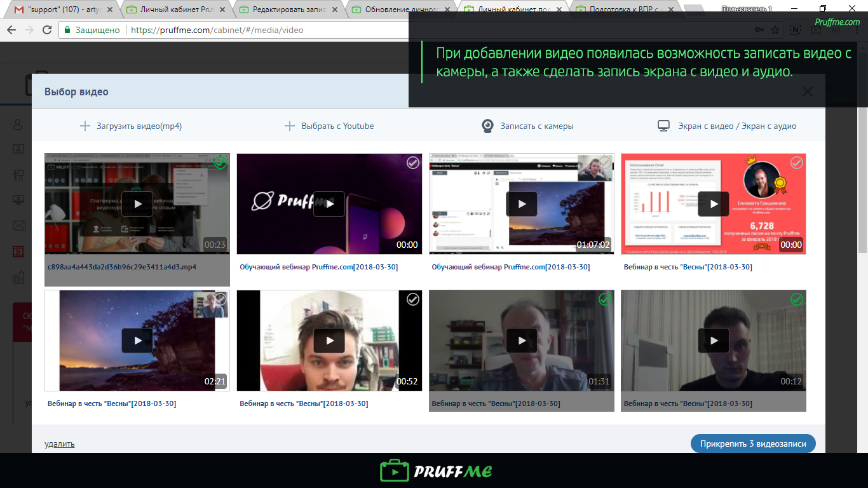Switch to Редактировать запис tab
Screen dimensions: 868x488
(x=287, y=10)
